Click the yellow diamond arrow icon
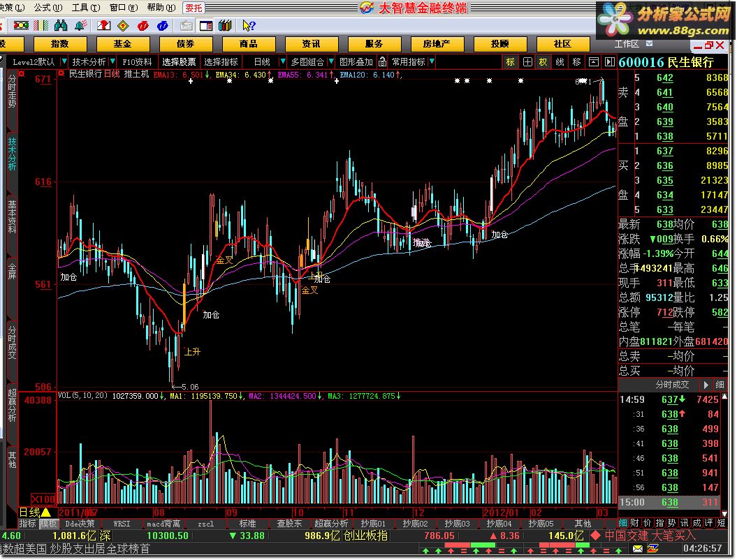Image resolution: width=737 pixels, height=560 pixels. pyautogui.click(x=123, y=25)
